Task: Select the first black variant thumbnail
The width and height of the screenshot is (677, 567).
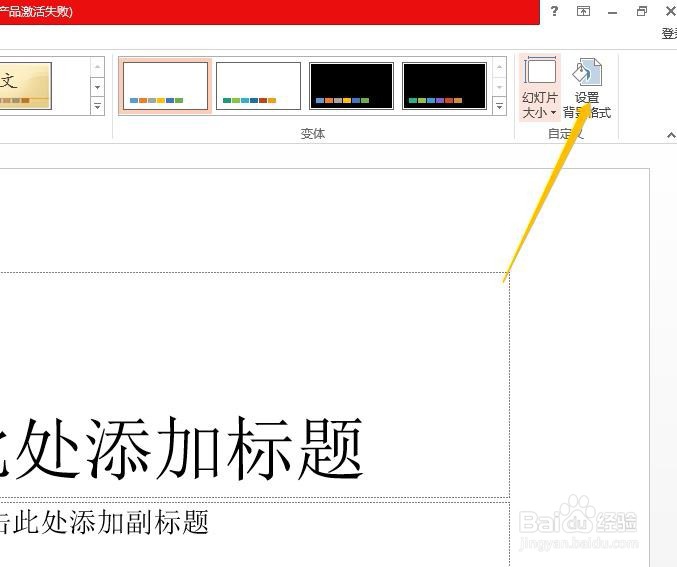Action: click(351, 86)
